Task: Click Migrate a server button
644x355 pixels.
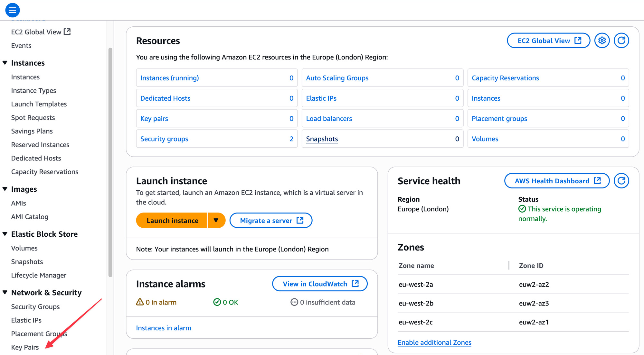Action: (271, 221)
